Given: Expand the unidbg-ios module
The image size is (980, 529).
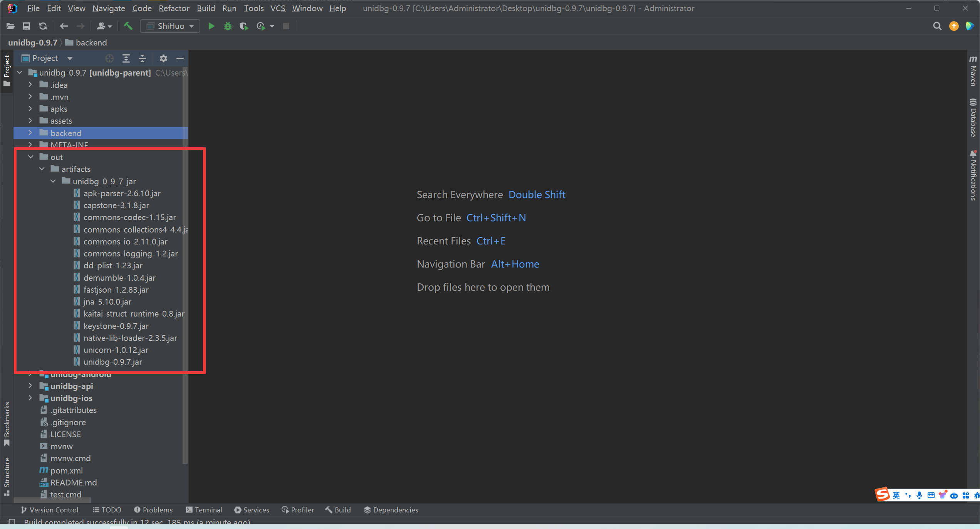Looking at the screenshot, I should tap(30, 398).
